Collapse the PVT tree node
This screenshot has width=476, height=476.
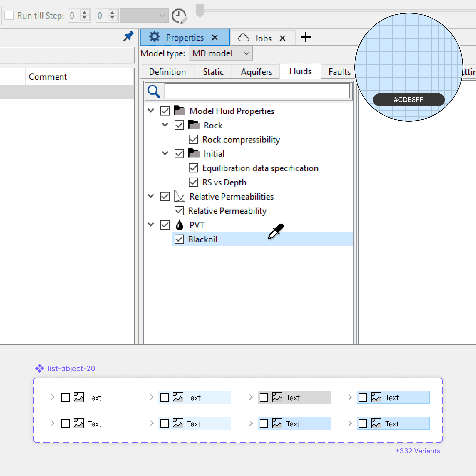pyautogui.click(x=151, y=224)
